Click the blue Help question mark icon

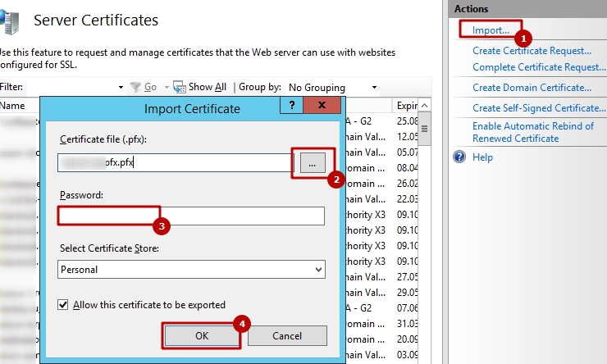click(460, 157)
